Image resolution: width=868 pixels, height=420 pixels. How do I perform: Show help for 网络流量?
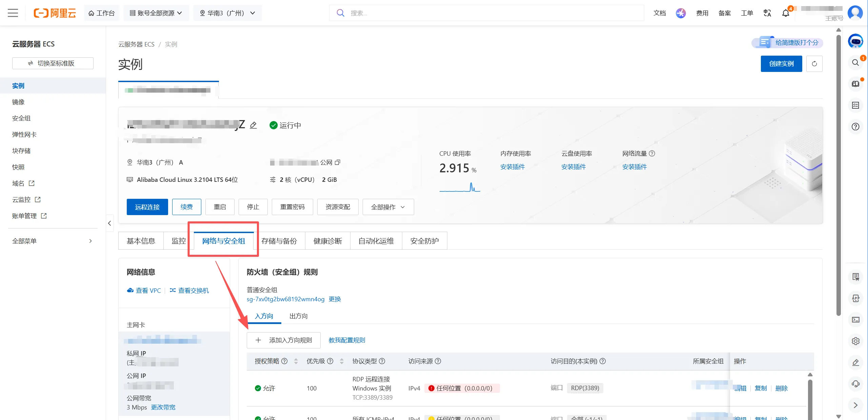pos(652,153)
